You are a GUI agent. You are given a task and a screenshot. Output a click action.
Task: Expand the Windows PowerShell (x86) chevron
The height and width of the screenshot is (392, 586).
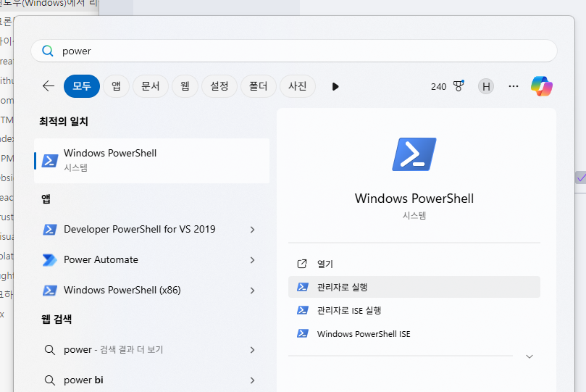coord(253,291)
